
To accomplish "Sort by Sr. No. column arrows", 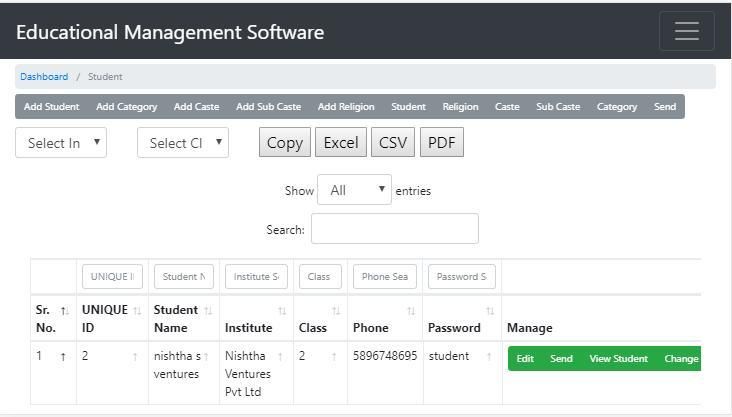I will [64, 311].
